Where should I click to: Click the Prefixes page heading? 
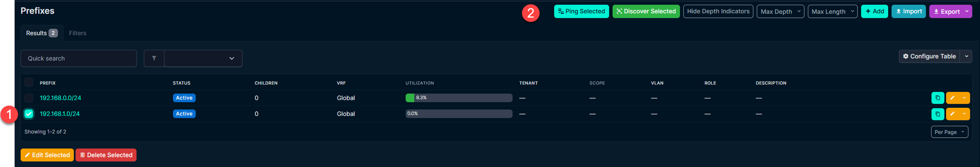coord(37,11)
